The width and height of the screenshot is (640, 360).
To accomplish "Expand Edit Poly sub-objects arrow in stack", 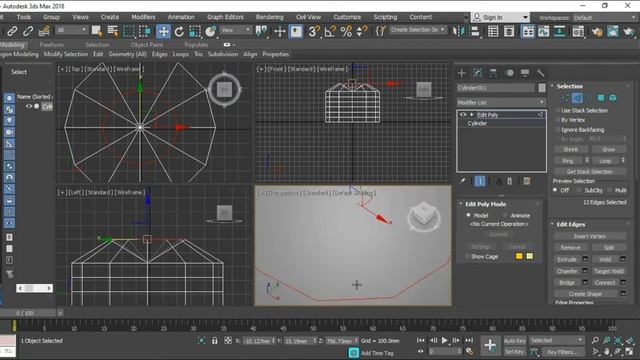I will 472,115.
